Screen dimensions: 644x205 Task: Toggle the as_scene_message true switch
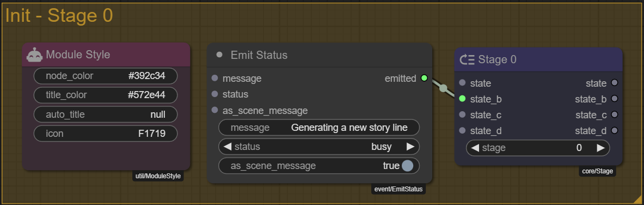[407, 166]
